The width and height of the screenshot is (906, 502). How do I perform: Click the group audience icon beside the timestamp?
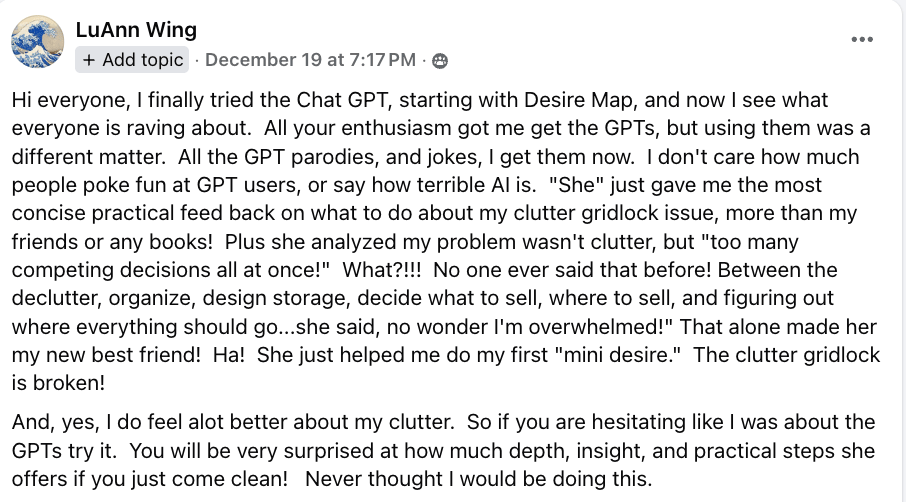coord(440,61)
